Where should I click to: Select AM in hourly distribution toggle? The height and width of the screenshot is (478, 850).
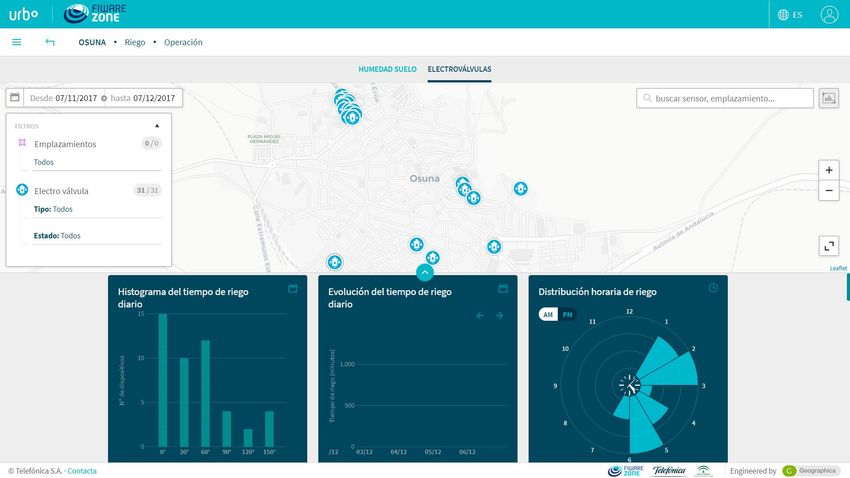coord(548,314)
